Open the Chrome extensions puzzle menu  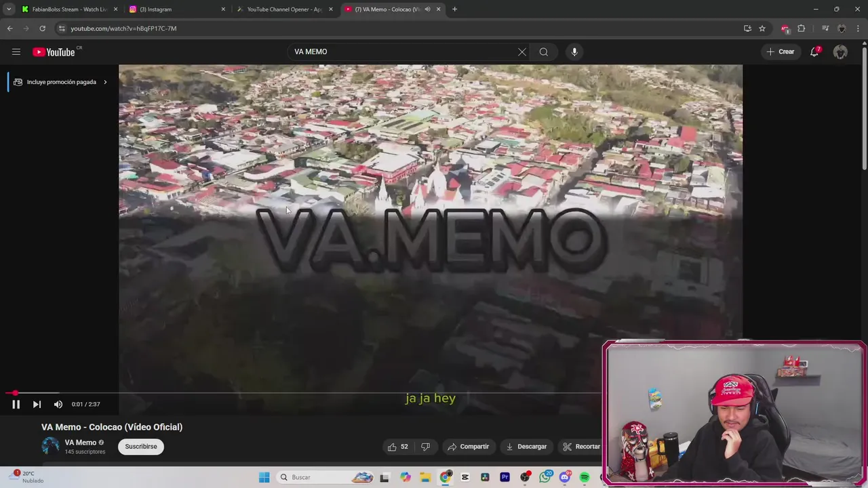802,28
